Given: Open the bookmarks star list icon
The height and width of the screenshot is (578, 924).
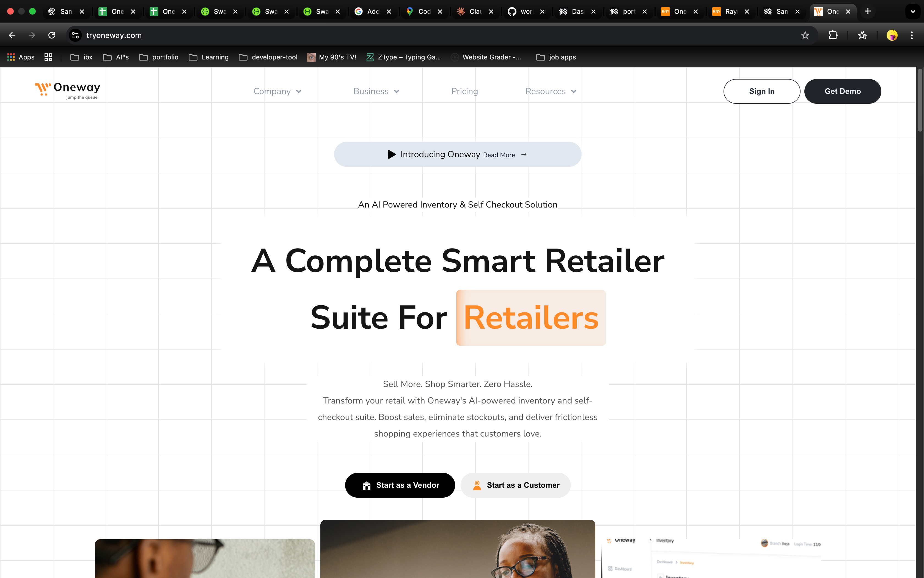Looking at the screenshot, I should tap(862, 35).
